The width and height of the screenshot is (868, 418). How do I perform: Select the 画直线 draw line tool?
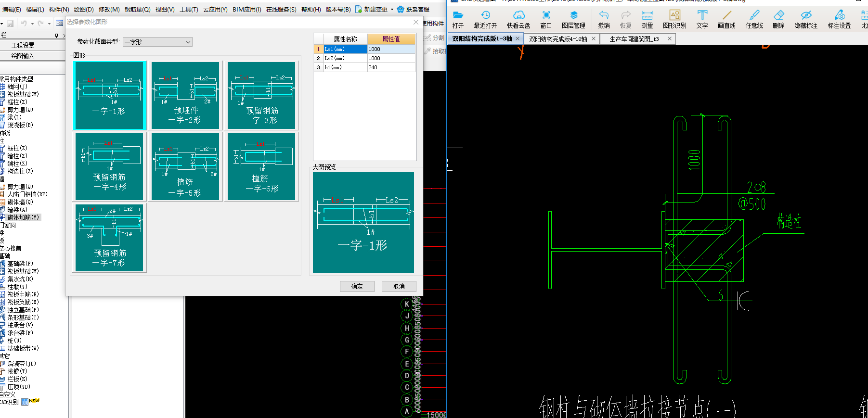pos(726,19)
